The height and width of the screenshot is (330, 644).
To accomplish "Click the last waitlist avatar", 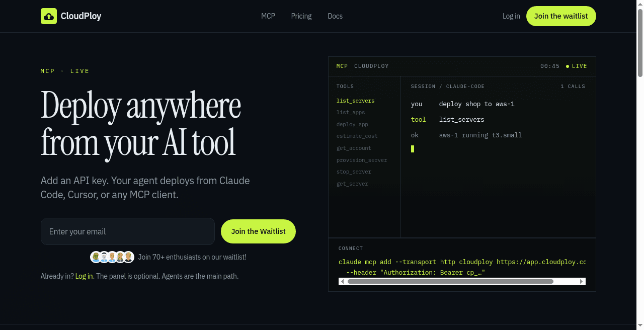I will coord(129,257).
